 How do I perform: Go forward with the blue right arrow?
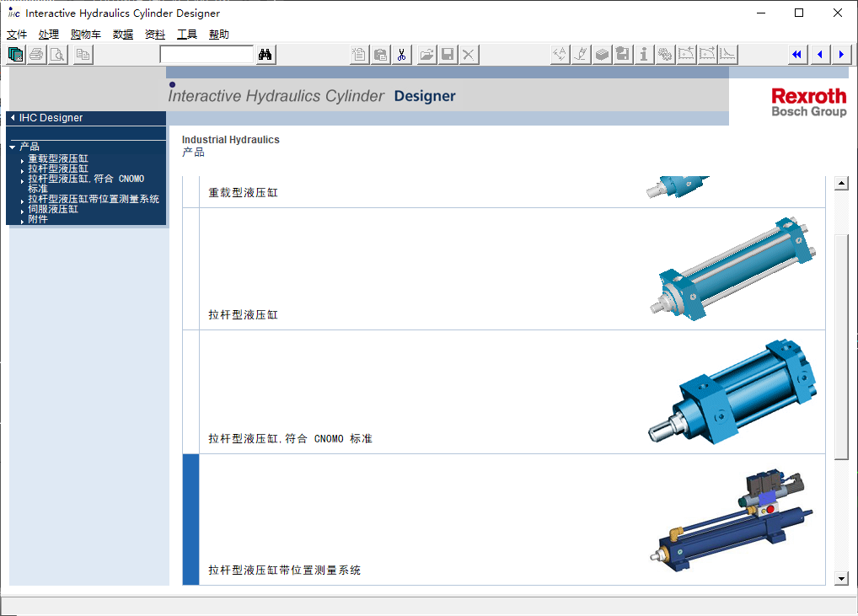[841, 55]
